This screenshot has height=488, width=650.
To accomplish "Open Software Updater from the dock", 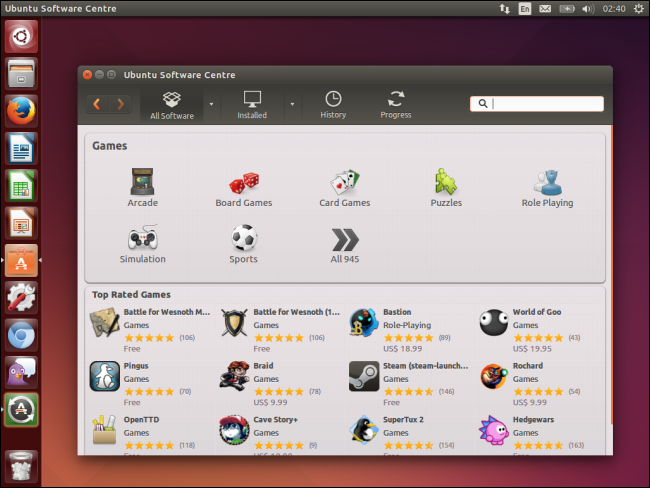I will coord(21,410).
